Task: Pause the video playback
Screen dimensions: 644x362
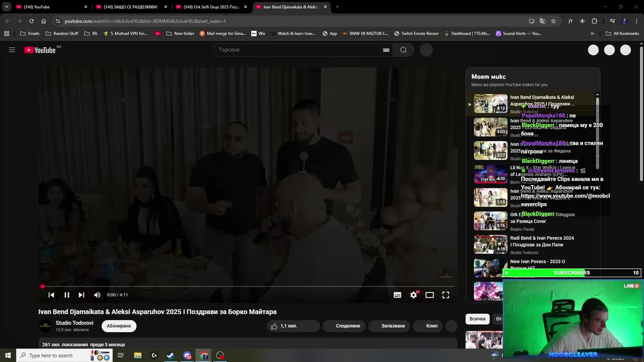Action: click(x=66, y=295)
